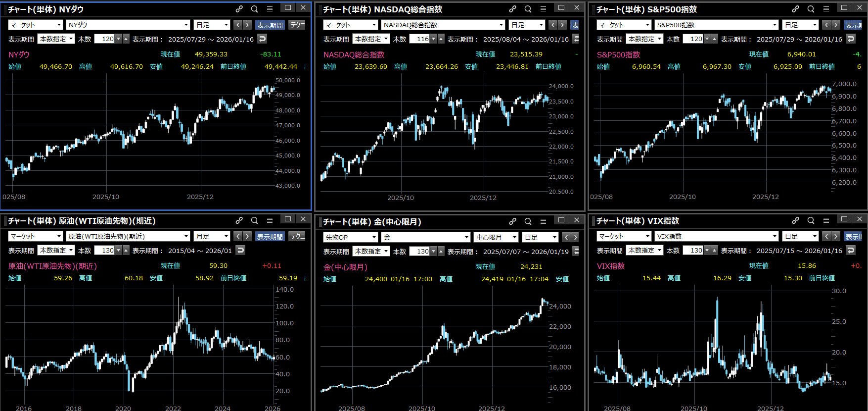Click the link icon in VIX指数 panel header

click(795, 220)
